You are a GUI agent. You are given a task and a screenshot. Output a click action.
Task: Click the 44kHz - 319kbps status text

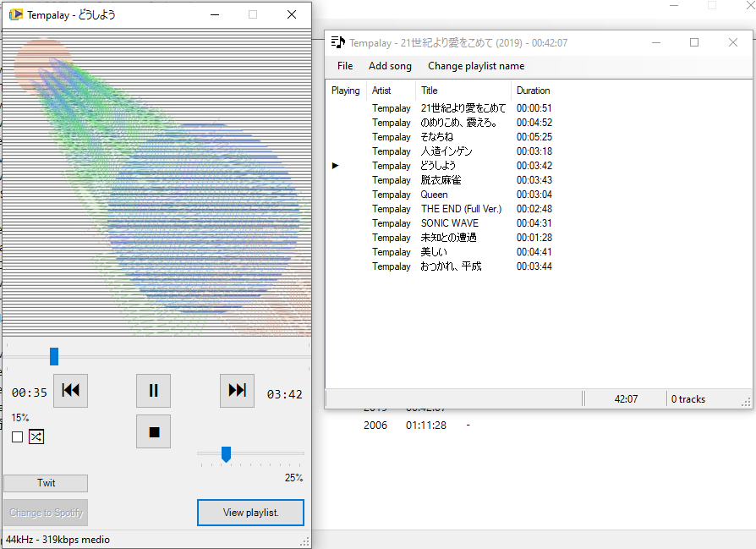(x=58, y=540)
